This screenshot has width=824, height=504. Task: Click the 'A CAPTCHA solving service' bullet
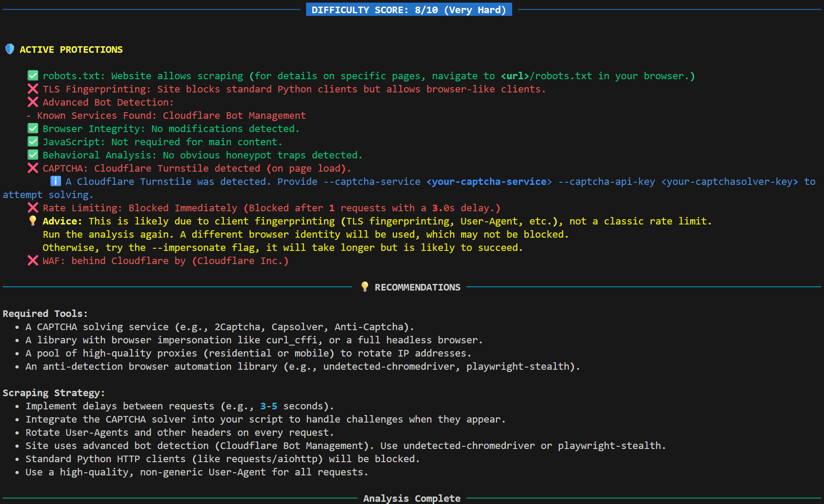(x=220, y=327)
